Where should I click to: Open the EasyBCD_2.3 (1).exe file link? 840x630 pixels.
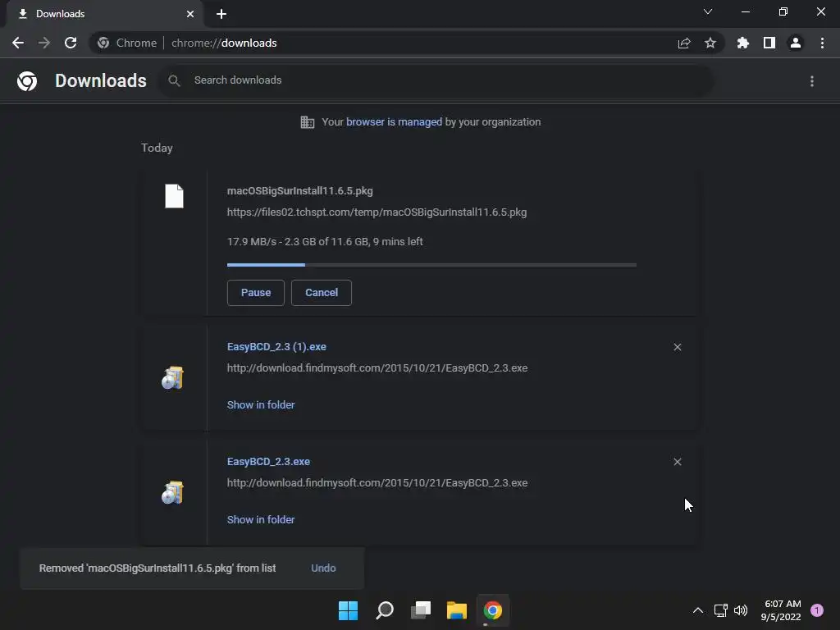pyautogui.click(x=276, y=347)
